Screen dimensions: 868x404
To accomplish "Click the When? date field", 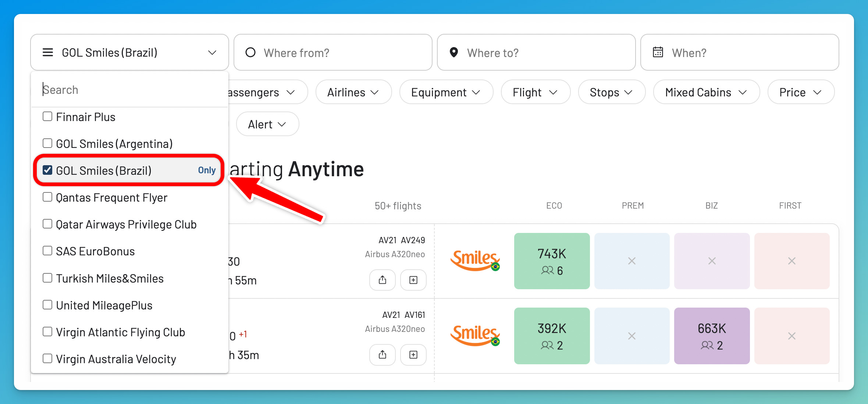I will tap(740, 52).
